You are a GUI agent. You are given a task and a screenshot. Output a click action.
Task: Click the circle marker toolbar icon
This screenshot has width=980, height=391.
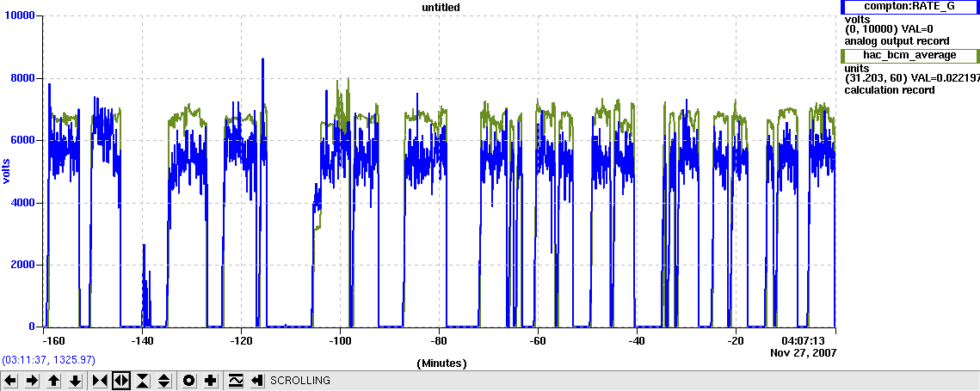(x=189, y=381)
